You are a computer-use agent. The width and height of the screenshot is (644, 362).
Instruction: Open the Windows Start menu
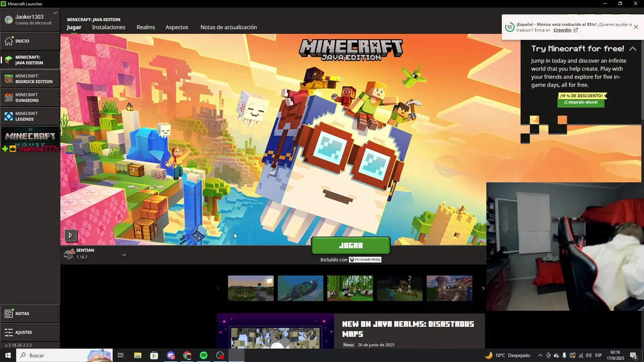[8, 355]
